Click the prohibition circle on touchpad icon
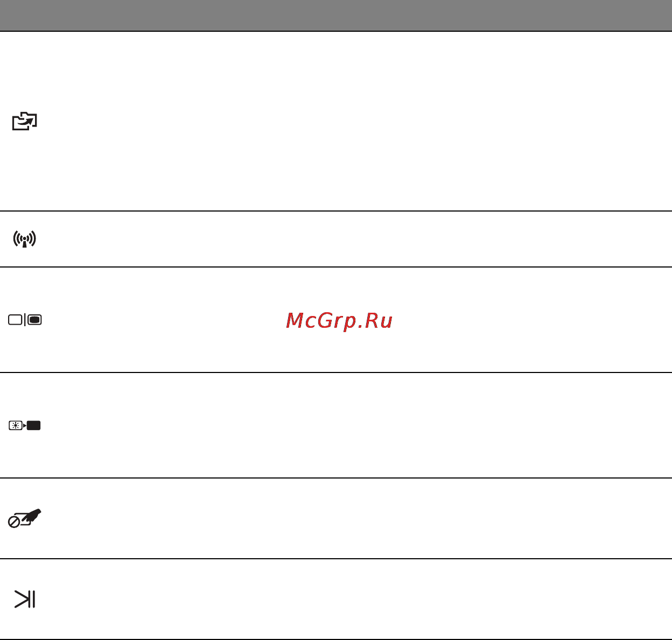The height and width of the screenshot is (640, 672). 14,522
